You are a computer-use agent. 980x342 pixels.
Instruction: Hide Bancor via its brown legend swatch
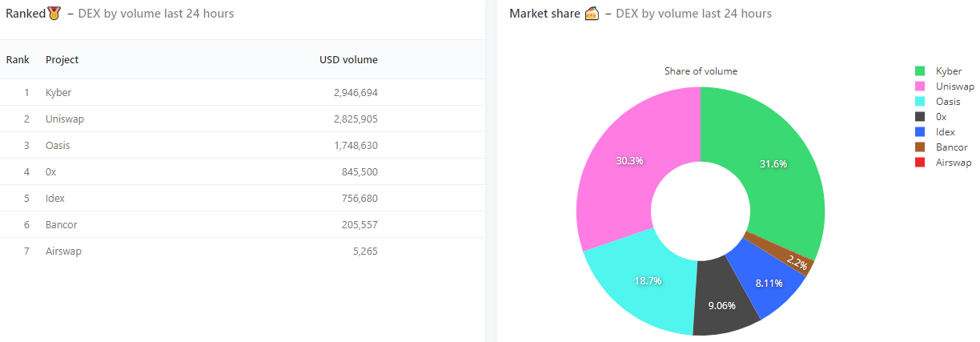click(x=920, y=147)
